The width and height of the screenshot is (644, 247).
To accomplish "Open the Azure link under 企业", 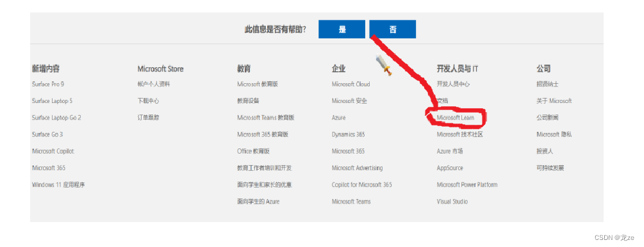I will click(x=339, y=118).
